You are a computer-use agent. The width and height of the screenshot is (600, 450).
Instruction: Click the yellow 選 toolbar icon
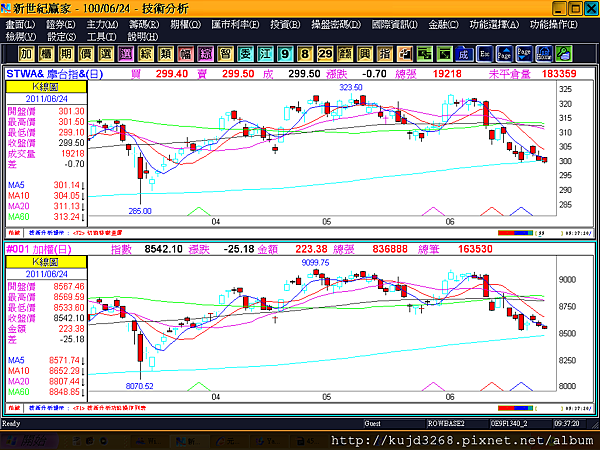point(106,54)
